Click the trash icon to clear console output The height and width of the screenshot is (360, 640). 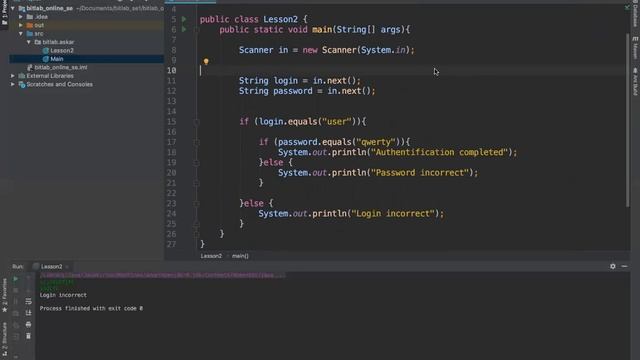coord(28,336)
